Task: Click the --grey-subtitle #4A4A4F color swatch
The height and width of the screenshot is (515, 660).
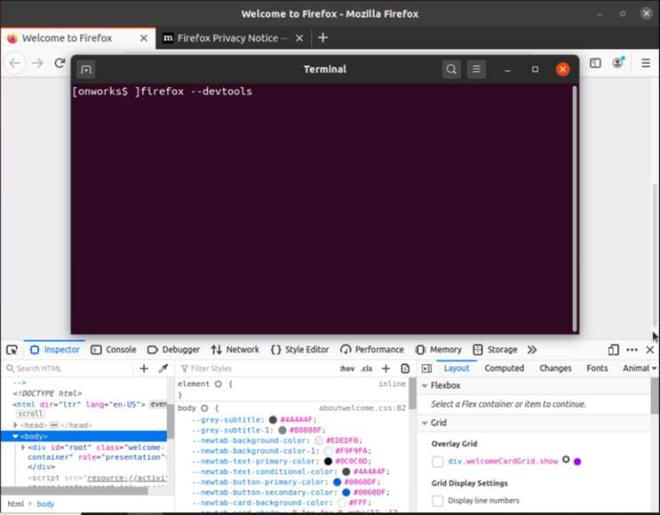Action: pyautogui.click(x=273, y=420)
